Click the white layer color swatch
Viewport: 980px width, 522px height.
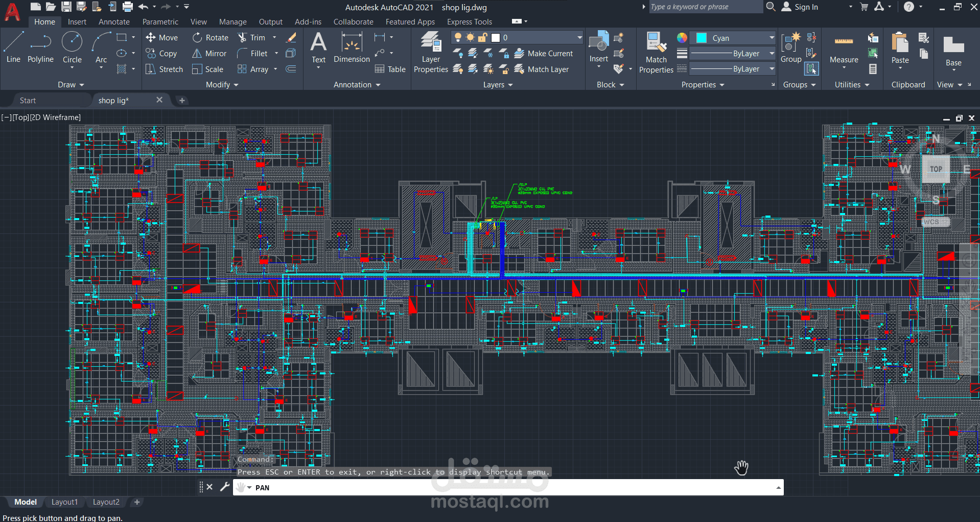[495, 37]
